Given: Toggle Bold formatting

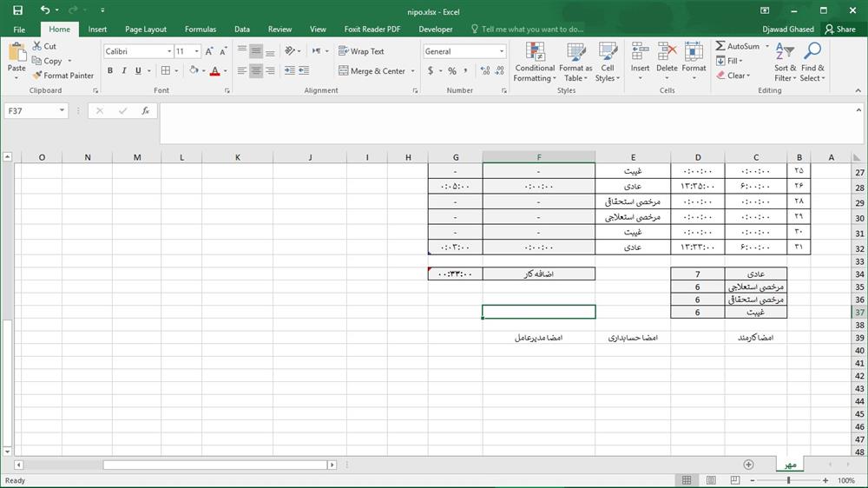Looking at the screenshot, I should tap(110, 71).
